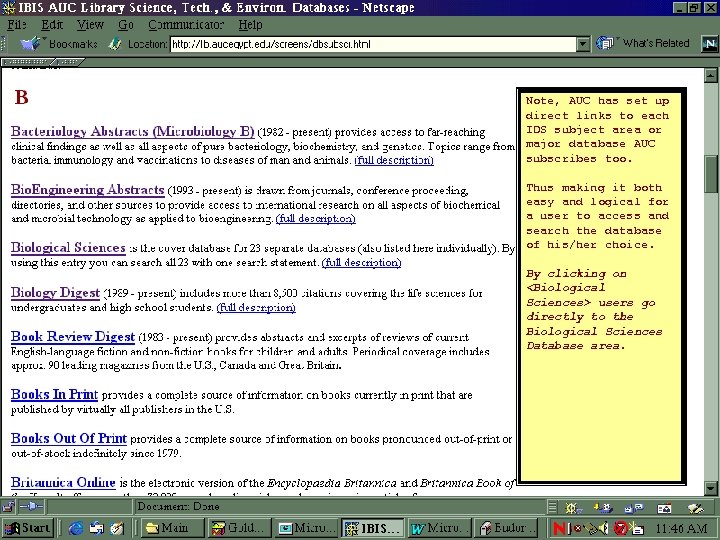Open the Books In Print link
Screen dimensions: 720x540
click(55, 394)
